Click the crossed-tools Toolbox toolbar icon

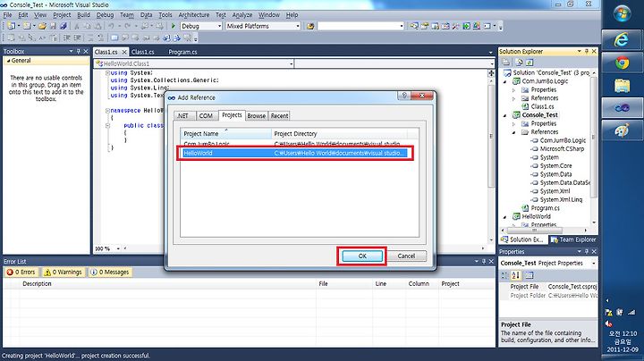point(456,26)
